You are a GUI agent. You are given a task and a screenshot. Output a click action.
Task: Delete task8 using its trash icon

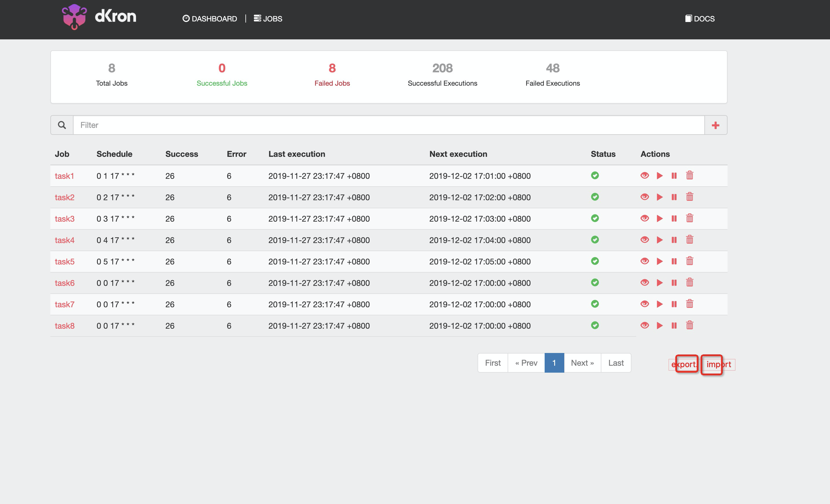pos(689,325)
